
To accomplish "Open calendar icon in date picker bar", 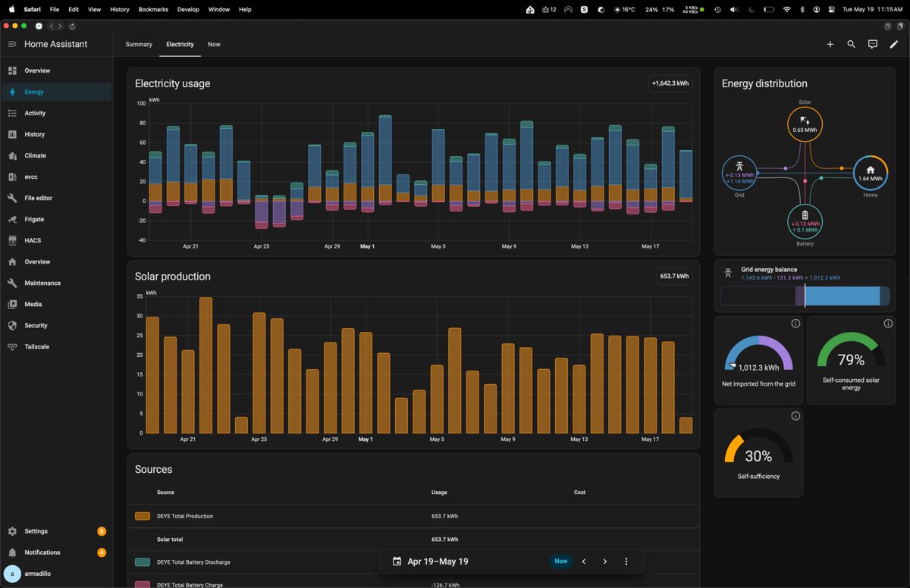I will click(x=397, y=561).
